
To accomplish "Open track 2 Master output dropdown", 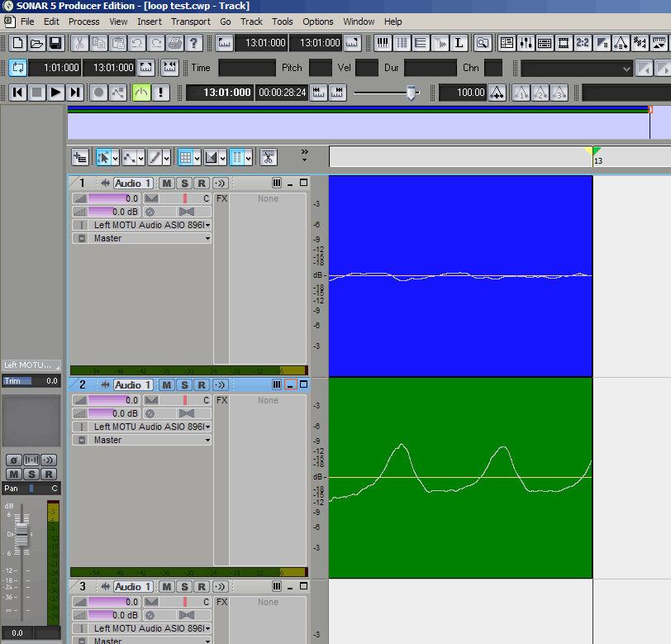I will pyautogui.click(x=207, y=440).
